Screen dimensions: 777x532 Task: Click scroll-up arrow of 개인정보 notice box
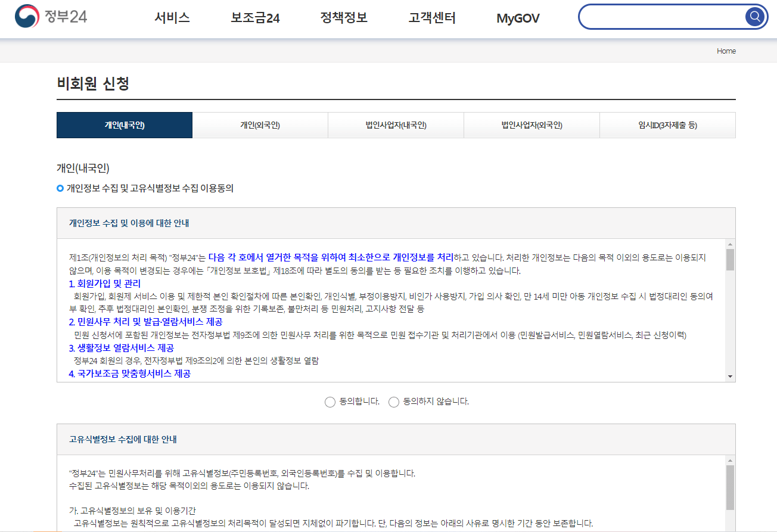pos(730,244)
